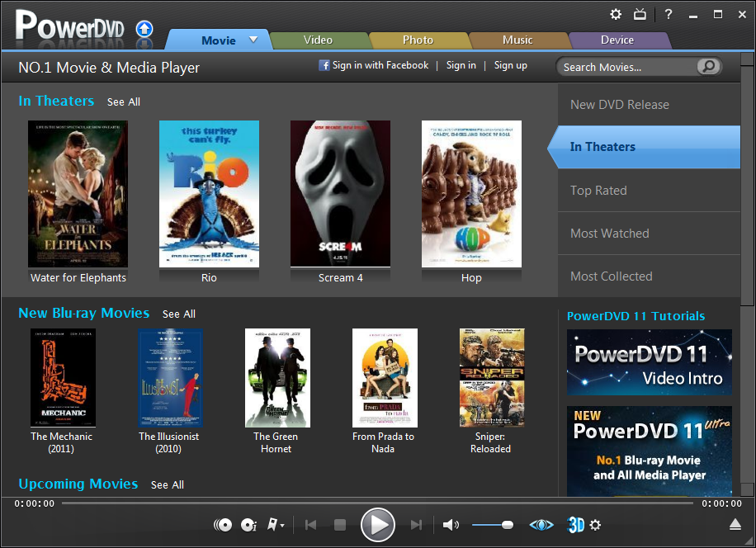Open the help question mark
The height and width of the screenshot is (548, 756).
click(669, 15)
